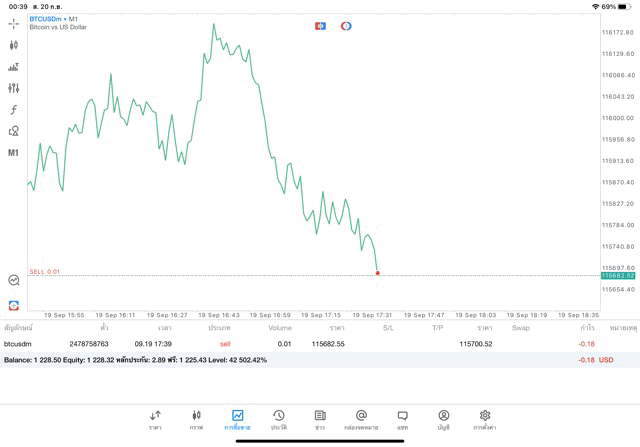Tap the red-blue circular trade icon

click(346, 26)
